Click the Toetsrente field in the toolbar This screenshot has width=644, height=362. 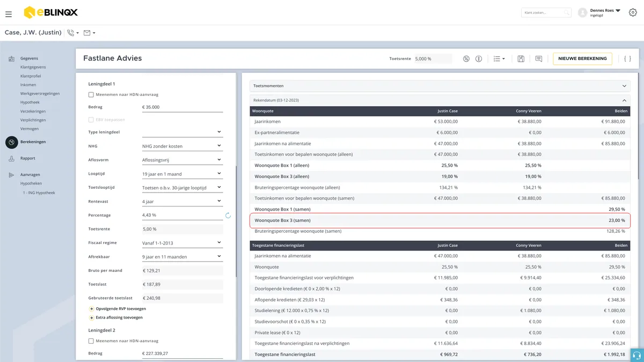click(x=433, y=58)
